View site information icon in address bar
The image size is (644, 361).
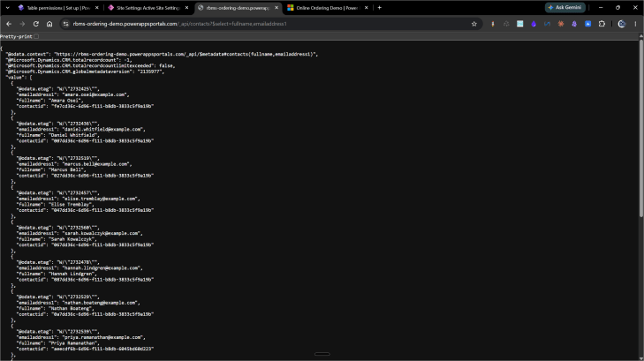tap(65, 24)
